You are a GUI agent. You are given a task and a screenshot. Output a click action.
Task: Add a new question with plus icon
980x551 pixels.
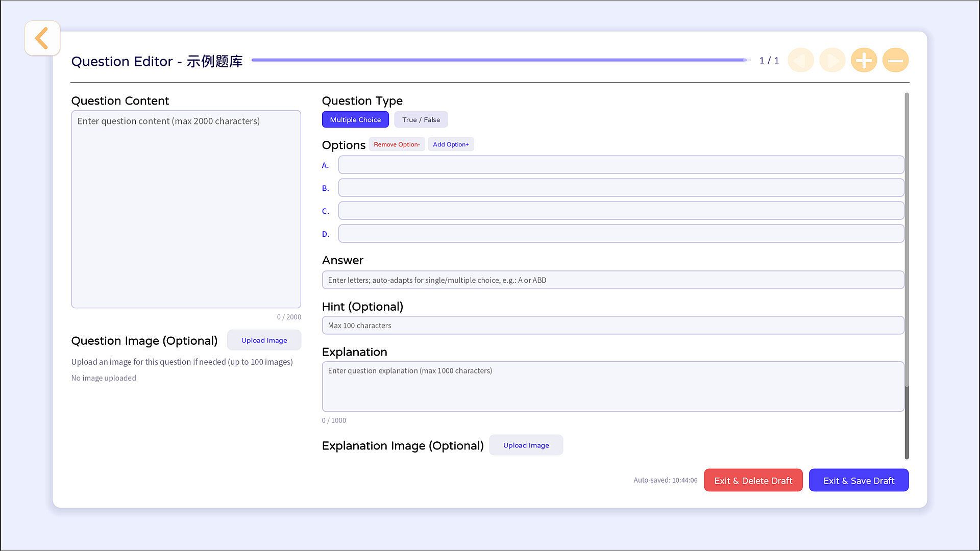(x=864, y=61)
